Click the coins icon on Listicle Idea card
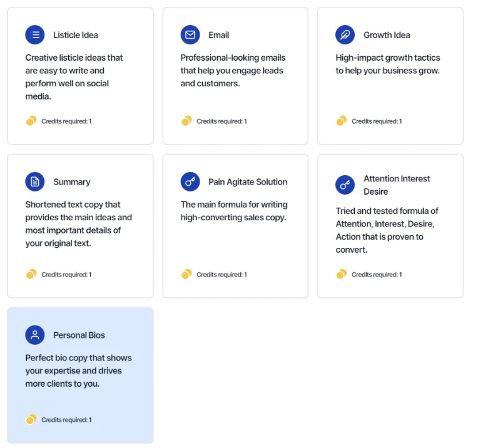 pos(31,121)
